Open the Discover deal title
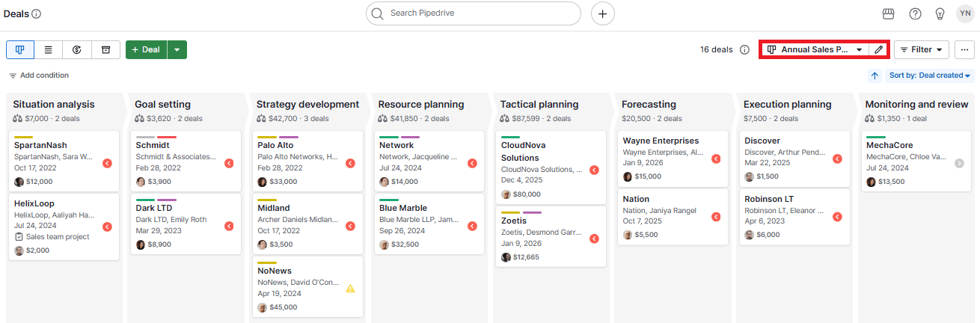The image size is (980, 323). point(762,141)
